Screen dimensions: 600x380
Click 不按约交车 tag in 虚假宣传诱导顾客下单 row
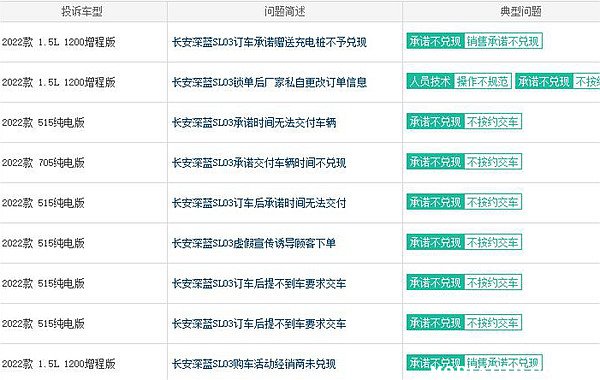pyautogui.click(x=493, y=242)
